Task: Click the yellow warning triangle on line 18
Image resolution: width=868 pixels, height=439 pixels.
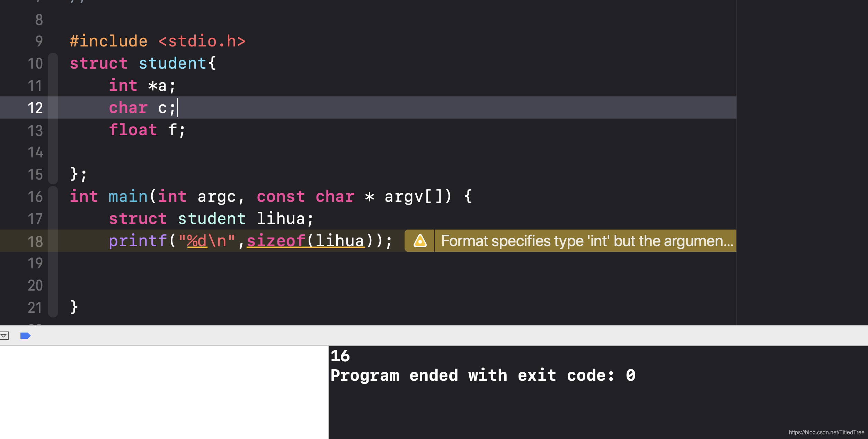Action: 420,241
